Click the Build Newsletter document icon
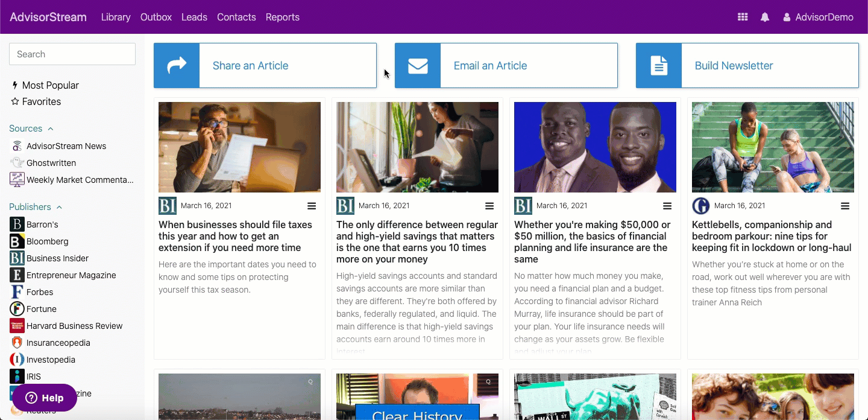 pos(659,65)
